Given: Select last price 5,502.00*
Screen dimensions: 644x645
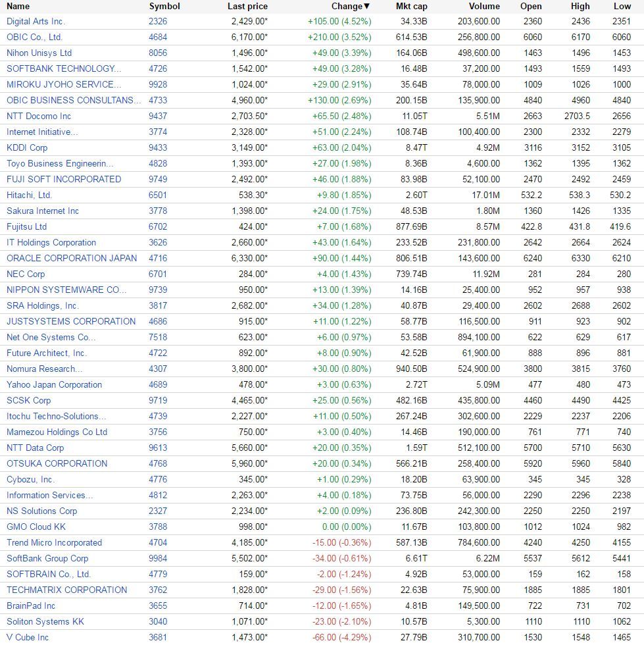Looking at the screenshot, I should coord(249,558).
